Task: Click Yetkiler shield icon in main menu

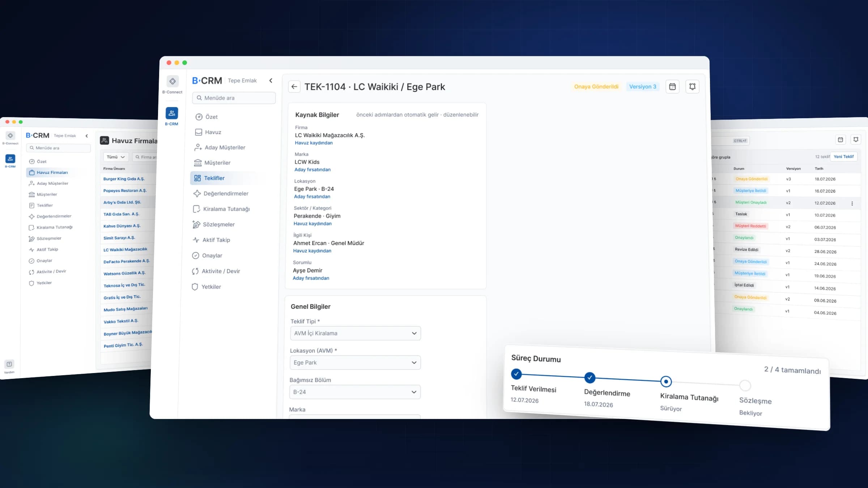Action: (x=195, y=287)
